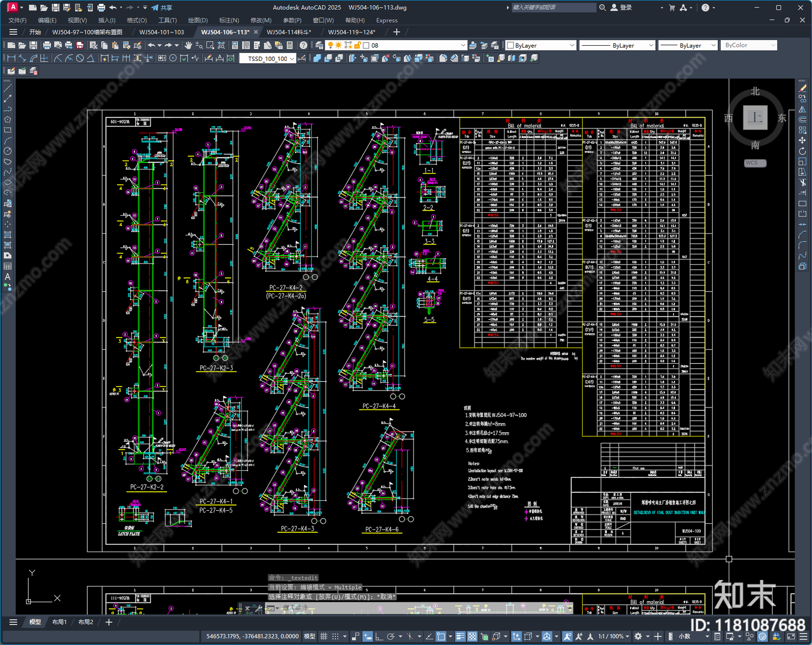The width and height of the screenshot is (812, 645).
Task: Click the top face of the ViewCube
Action: tap(755, 117)
